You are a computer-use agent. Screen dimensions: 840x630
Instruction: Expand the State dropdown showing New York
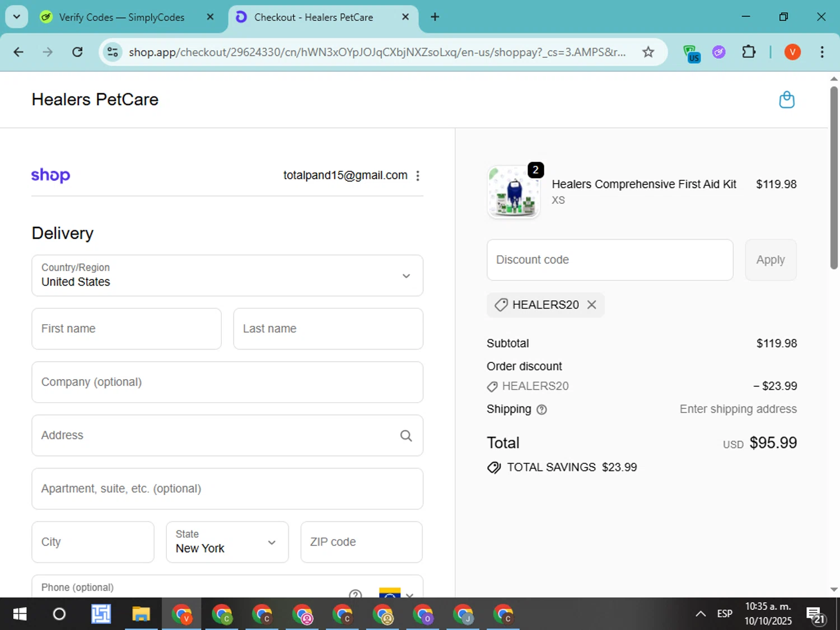coord(227,542)
